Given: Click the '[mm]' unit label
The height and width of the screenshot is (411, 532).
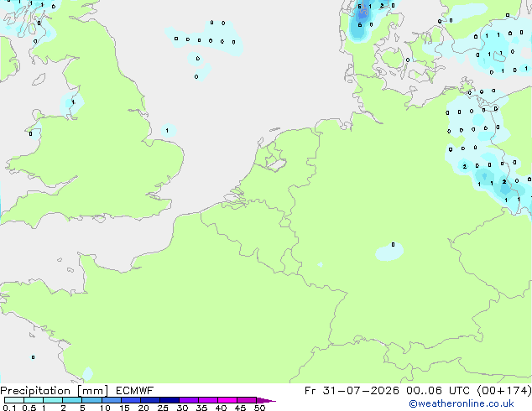Looking at the screenshot, I should click(93, 391).
